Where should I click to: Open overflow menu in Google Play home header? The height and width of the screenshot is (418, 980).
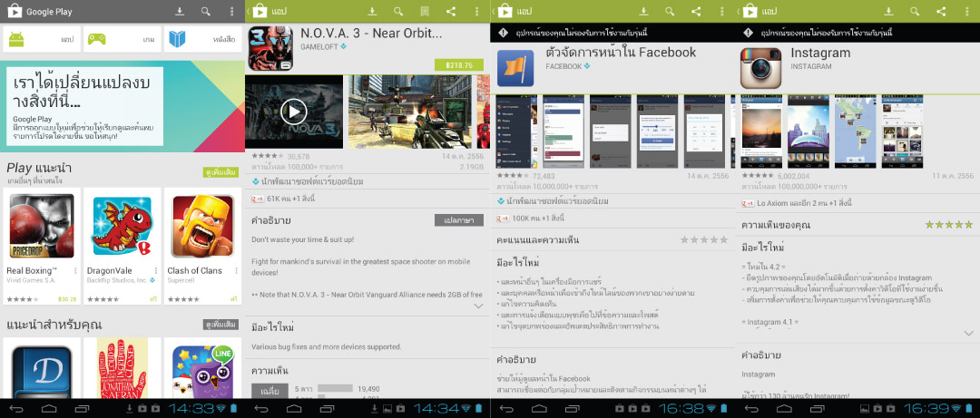[x=232, y=11]
